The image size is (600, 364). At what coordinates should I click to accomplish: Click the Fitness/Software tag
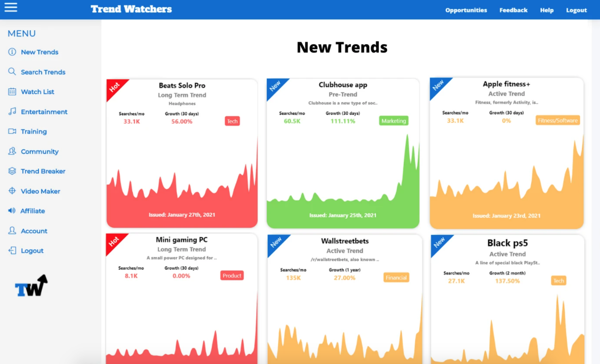[x=558, y=120]
